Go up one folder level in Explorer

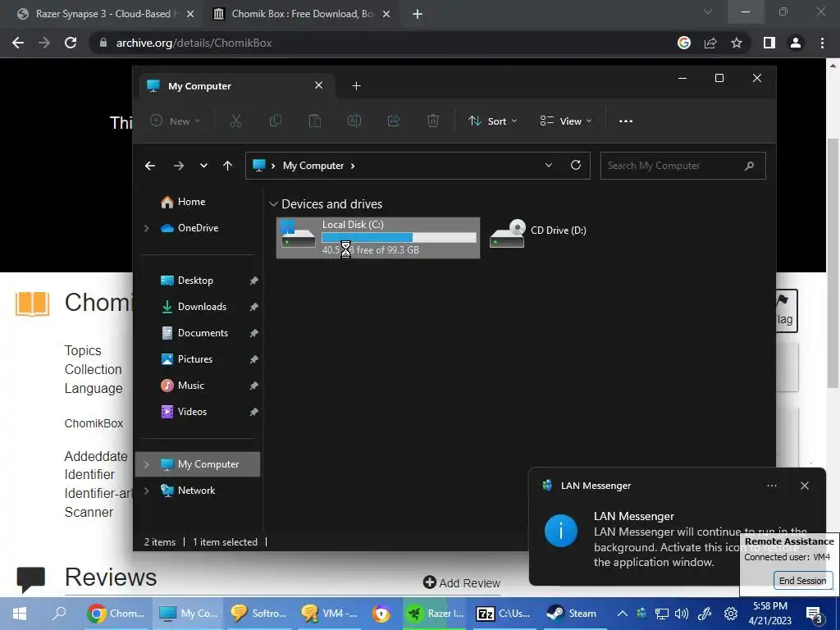pyautogui.click(x=228, y=166)
